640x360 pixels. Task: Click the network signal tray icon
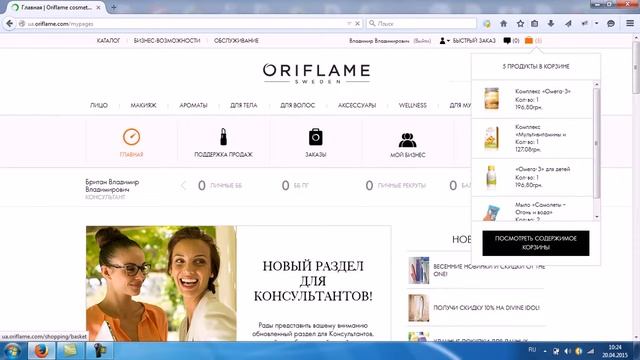click(x=590, y=351)
